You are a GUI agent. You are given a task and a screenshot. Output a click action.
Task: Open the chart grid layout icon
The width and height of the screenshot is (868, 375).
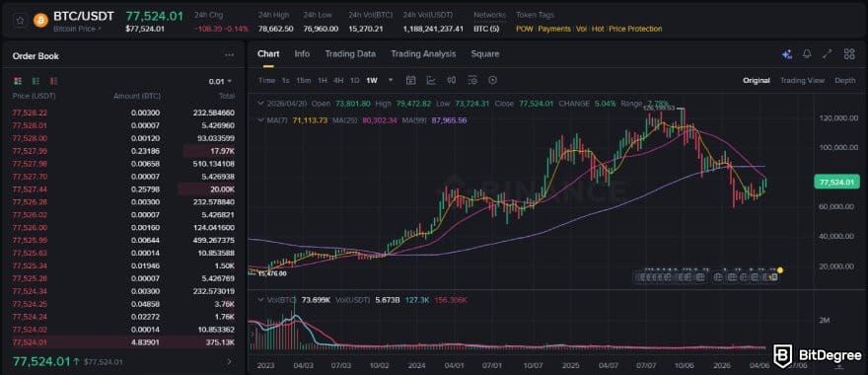click(x=848, y=53)
